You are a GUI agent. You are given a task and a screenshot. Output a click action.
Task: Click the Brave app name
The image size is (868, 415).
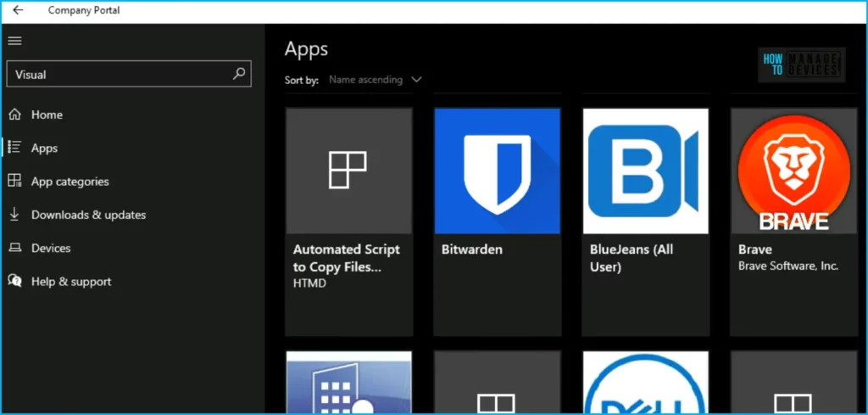coord(755,250)
